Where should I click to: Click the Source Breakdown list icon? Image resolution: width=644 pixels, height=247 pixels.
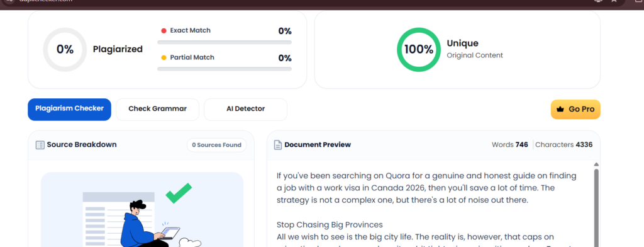coord(40,145)
